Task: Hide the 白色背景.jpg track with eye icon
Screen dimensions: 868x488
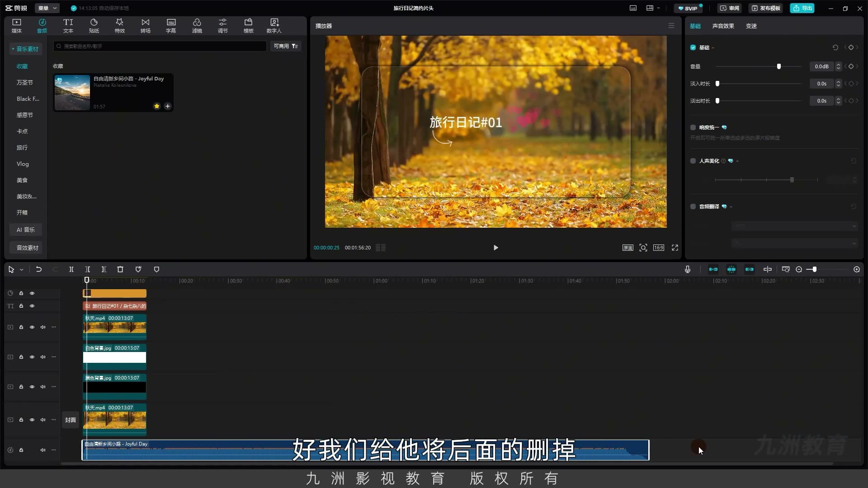Action: [32, 357]
